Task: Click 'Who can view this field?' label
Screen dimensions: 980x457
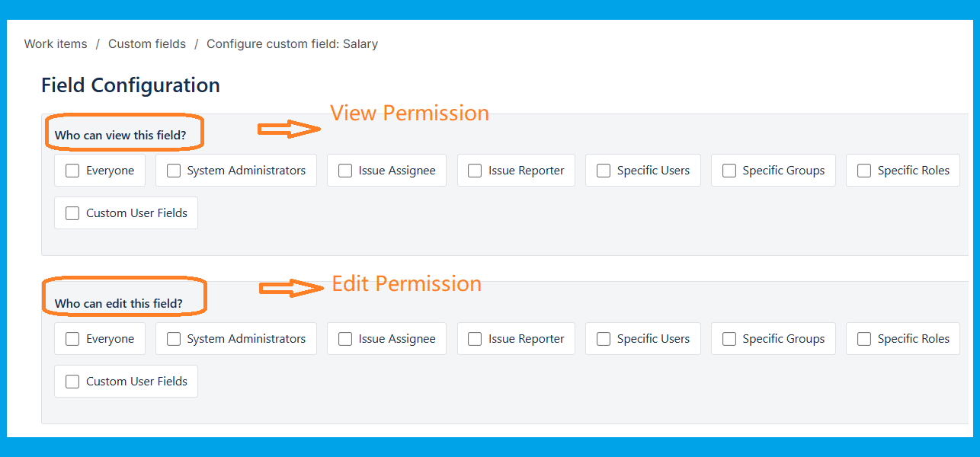Action: pos(120,136)
